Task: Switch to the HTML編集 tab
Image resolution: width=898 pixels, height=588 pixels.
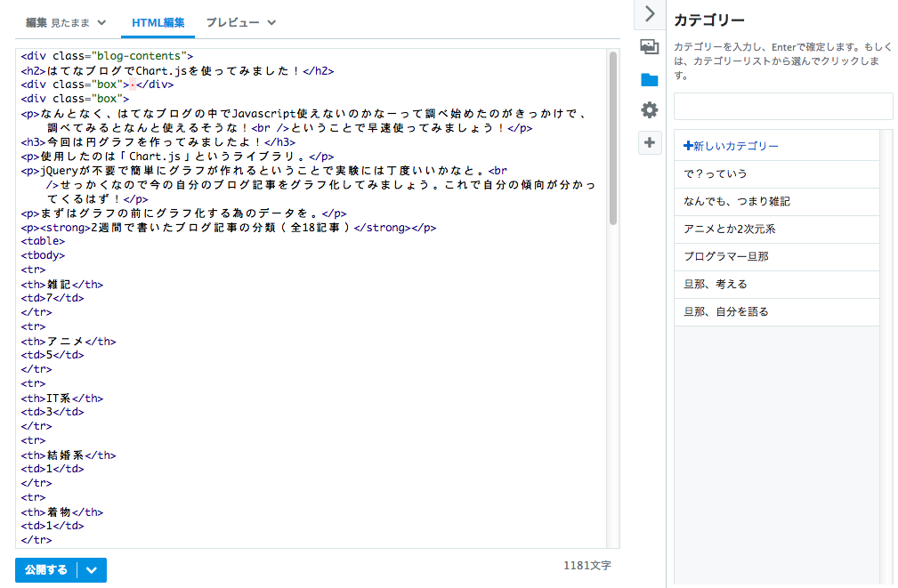Action: point(158,23)
